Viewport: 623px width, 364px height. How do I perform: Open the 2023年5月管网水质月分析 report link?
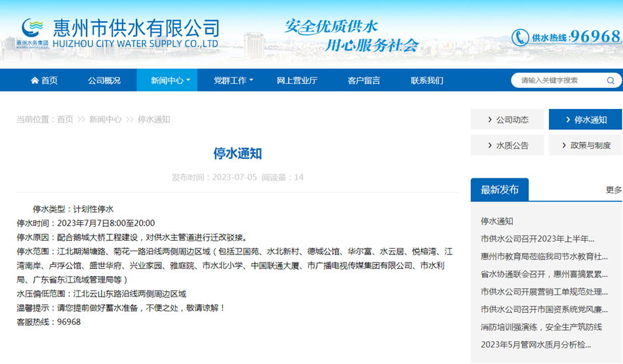(x=536, y=344)
